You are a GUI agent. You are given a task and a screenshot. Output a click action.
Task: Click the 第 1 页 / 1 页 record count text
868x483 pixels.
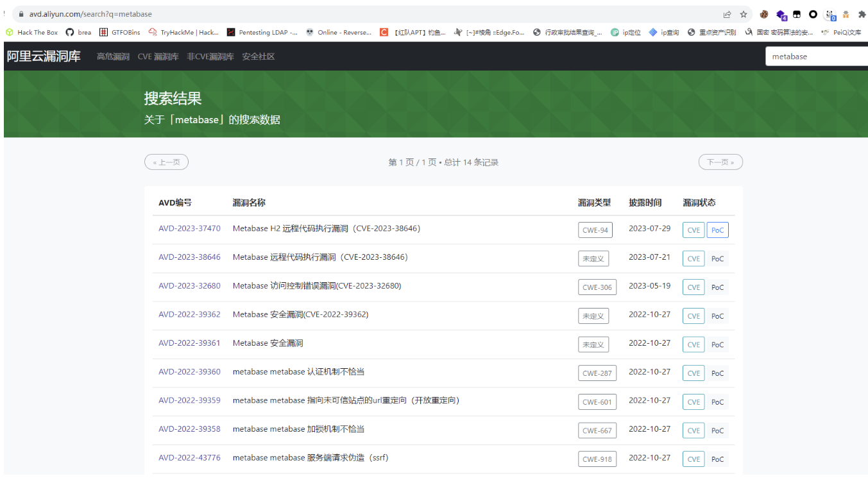click(443, 162)
